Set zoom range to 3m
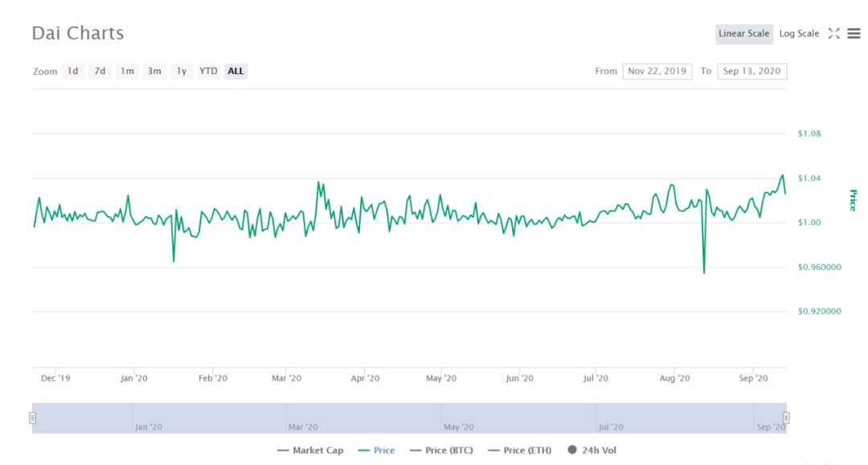868x465 pixels. coord(154,71)
